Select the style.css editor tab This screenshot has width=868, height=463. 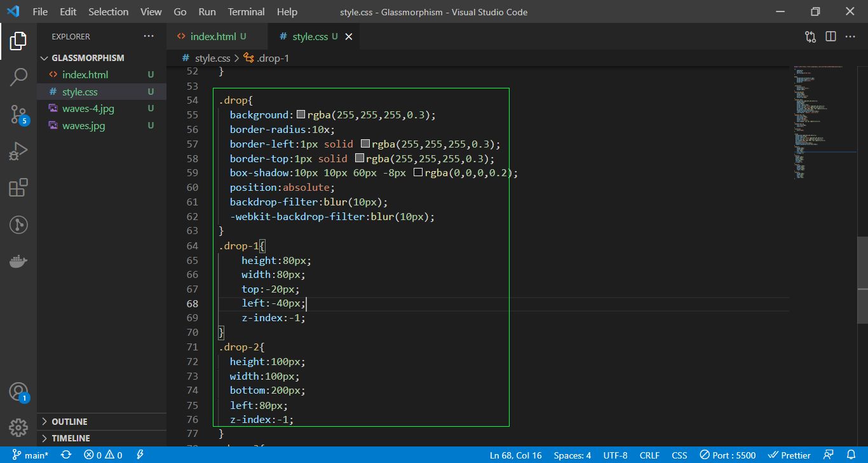[x=313, y=37]
